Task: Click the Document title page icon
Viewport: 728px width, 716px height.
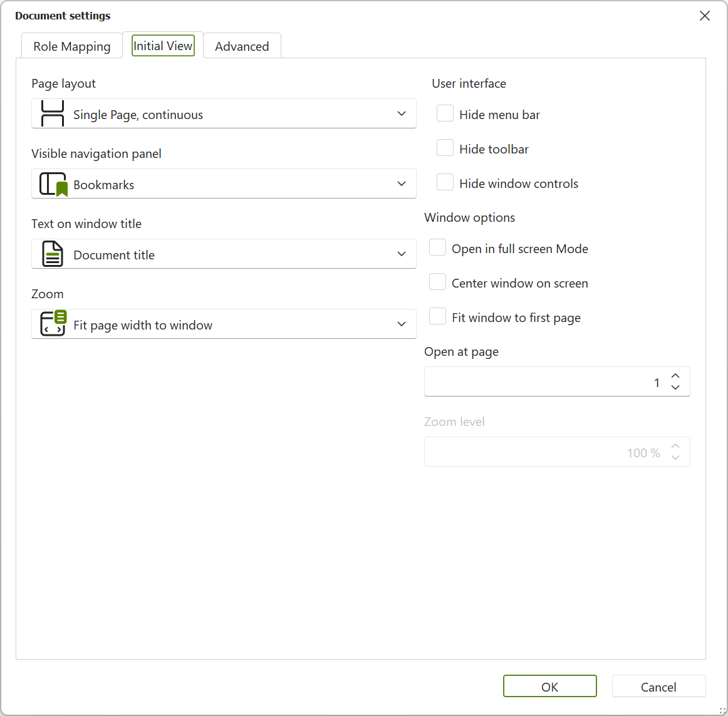Action: pyautogui.click(x=53, y=254)
